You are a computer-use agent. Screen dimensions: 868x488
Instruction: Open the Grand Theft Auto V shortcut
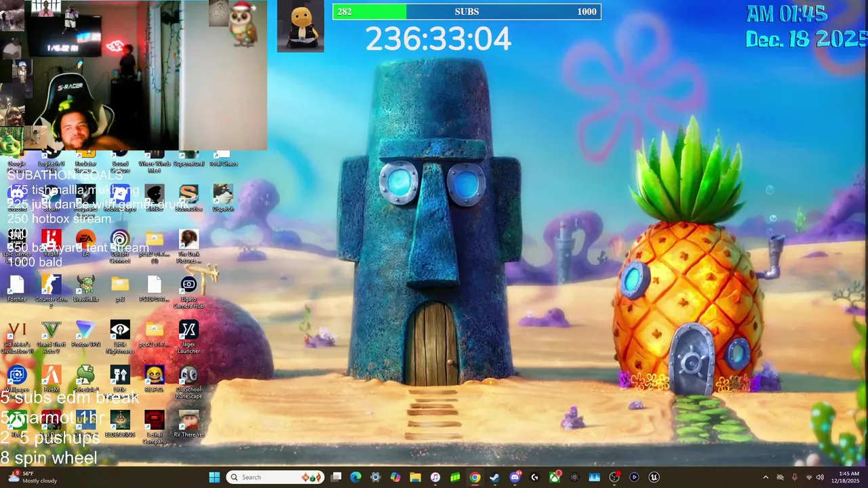pyautogui.click(x=51, y=336)
